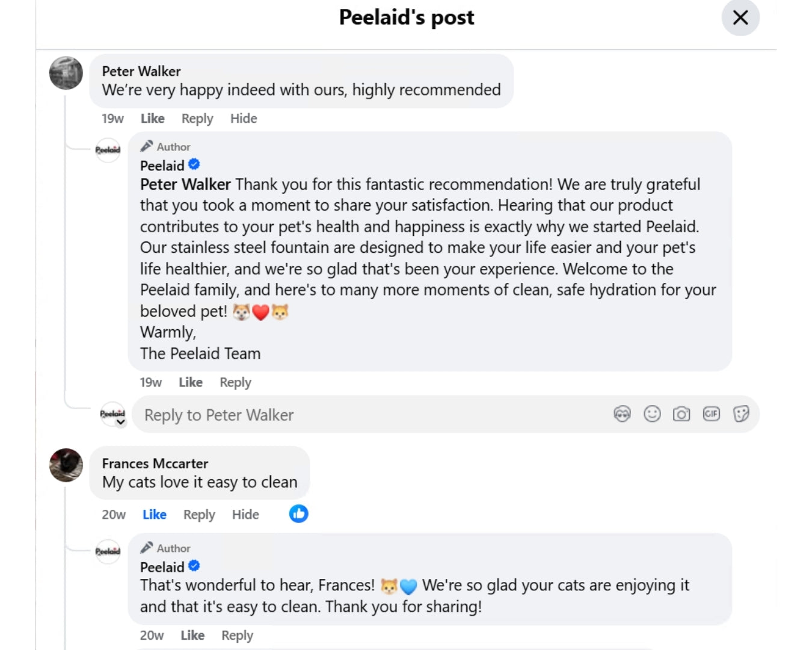Type in the Reply to Peter Walker field

coord(373,415)
